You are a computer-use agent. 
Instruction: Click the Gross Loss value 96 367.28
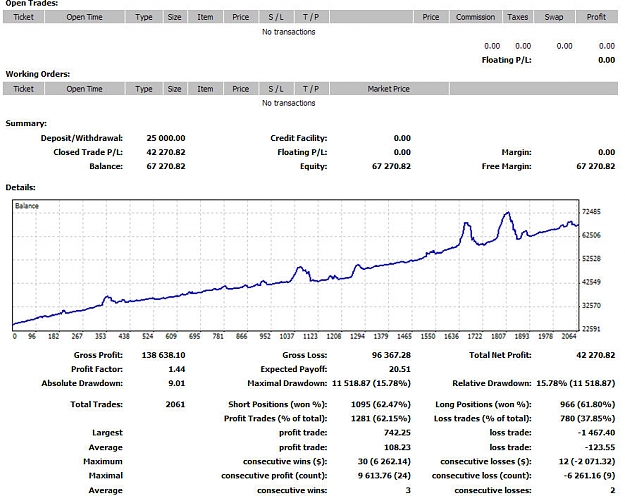point(391,355)
